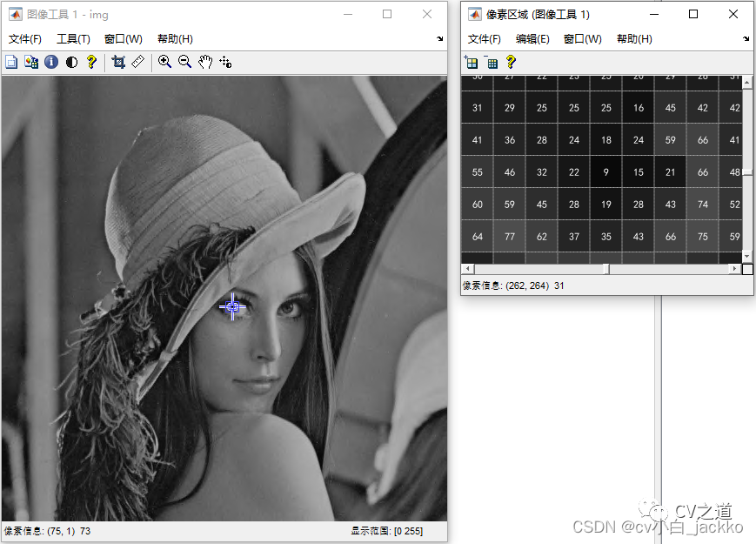Zoom in the Pixel Region grid (plus icon)
756x544 pixels.
tap(471, 62)
